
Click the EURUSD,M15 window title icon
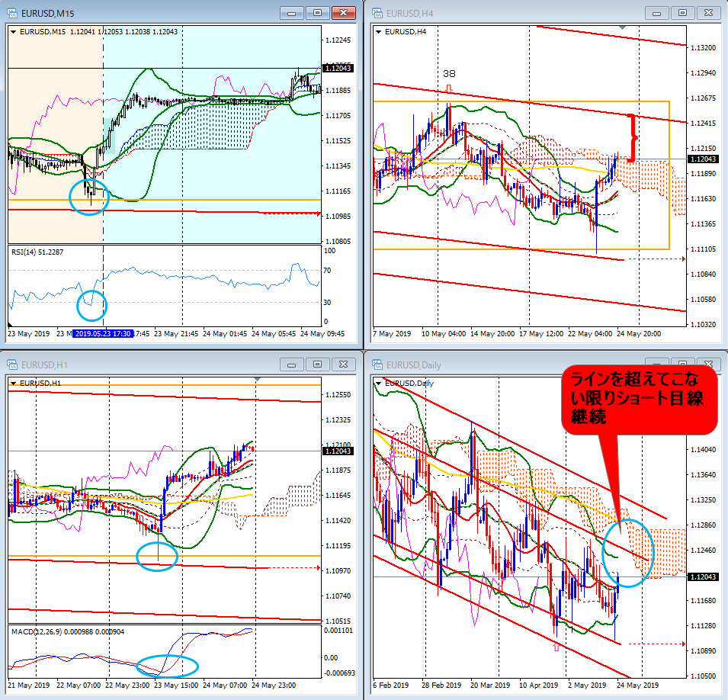pos(12,13)
